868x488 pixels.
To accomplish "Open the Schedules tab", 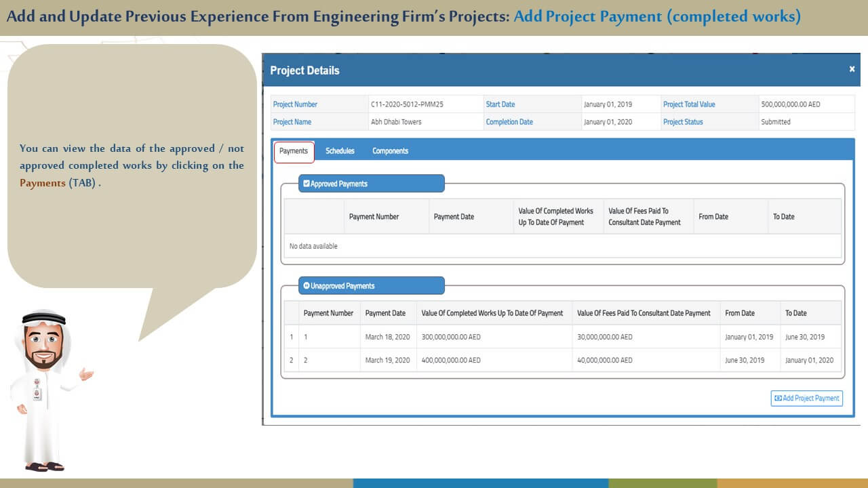I will [x=340, y=151].
